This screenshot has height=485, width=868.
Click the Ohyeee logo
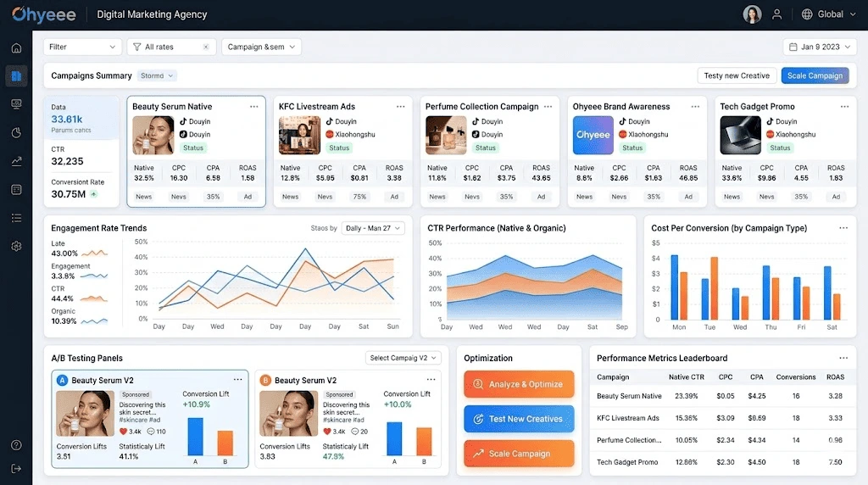44,14
